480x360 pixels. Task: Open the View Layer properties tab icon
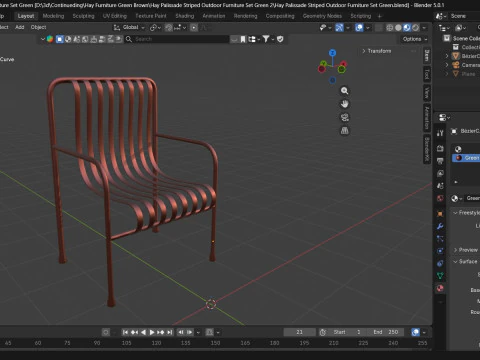pos(440,173)
